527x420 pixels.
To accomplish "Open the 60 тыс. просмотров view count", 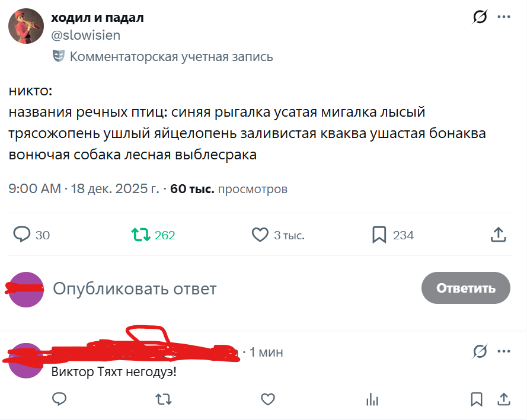I will [x=229, y=189].
